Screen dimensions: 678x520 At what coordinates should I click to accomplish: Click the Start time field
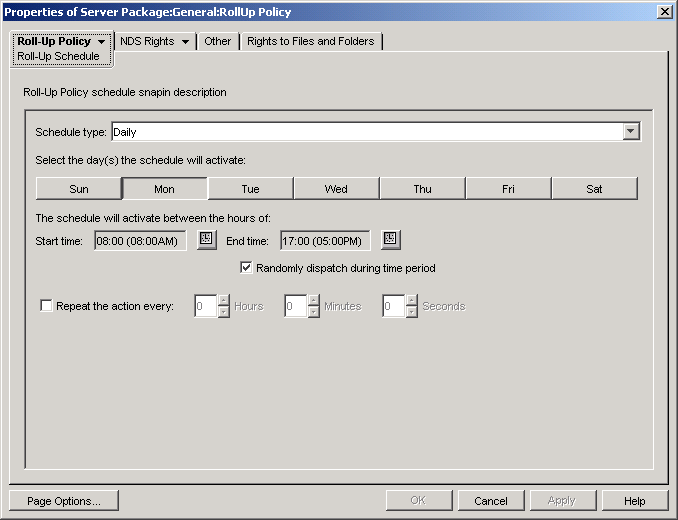pos(140,240)
